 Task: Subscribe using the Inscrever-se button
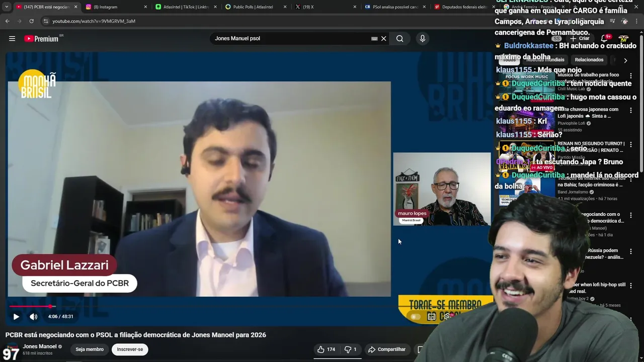tap(130, 349)
